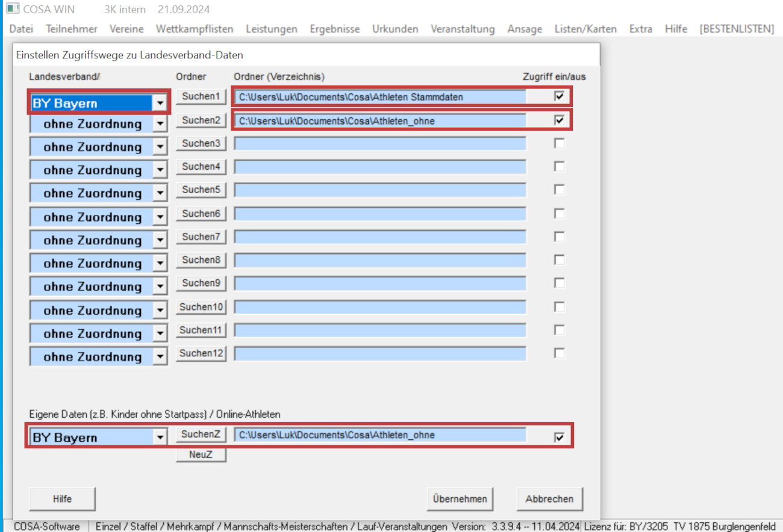
Task: Expand the dropdown next to Suchen3
Action: (160, 147)
